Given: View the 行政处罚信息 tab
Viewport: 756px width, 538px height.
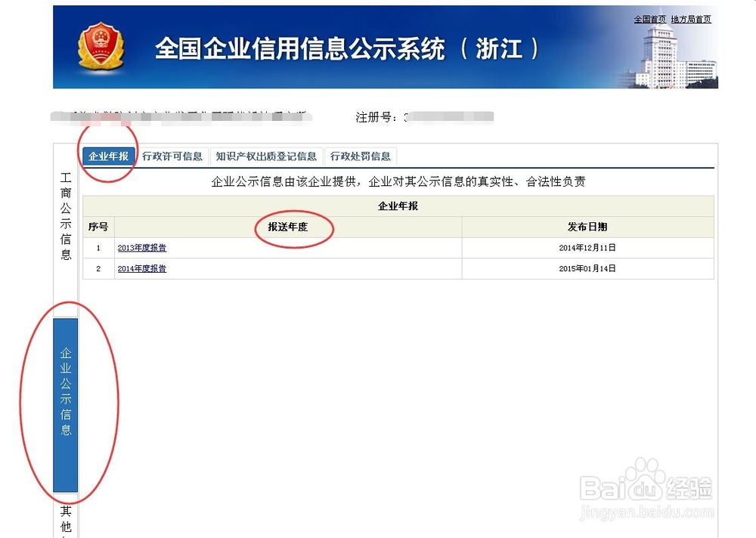Looking at the screenshot, I should coord(361,156).
